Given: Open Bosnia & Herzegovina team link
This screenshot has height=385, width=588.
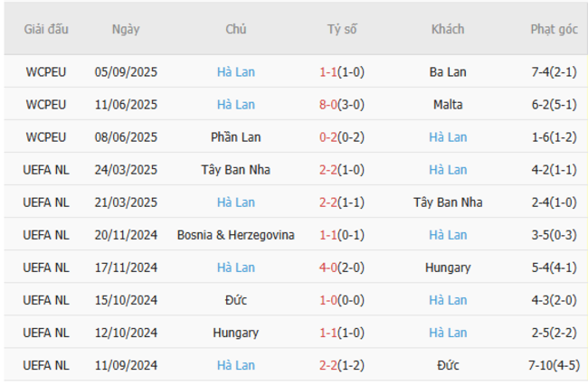Looking at the screenshot, I should pyautogui.click(x=236, y=235).
